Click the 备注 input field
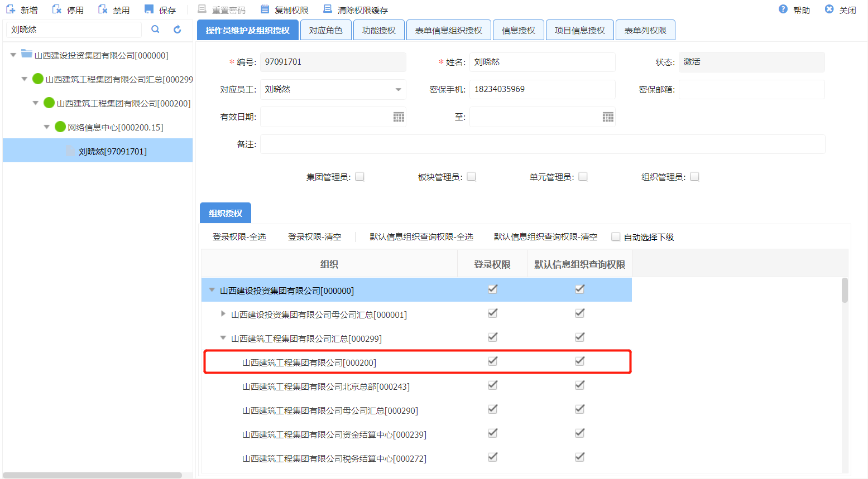The width and height of the screenshot is (868, 479). [x=543, y=144]
